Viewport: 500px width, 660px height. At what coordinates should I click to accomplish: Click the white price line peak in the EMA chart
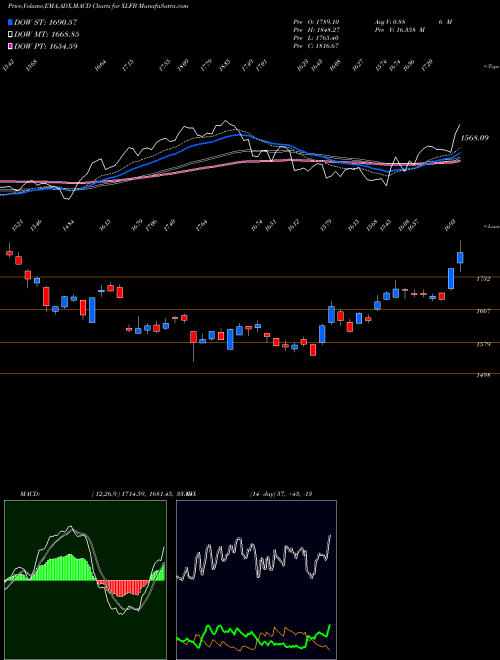click(226, 122)
